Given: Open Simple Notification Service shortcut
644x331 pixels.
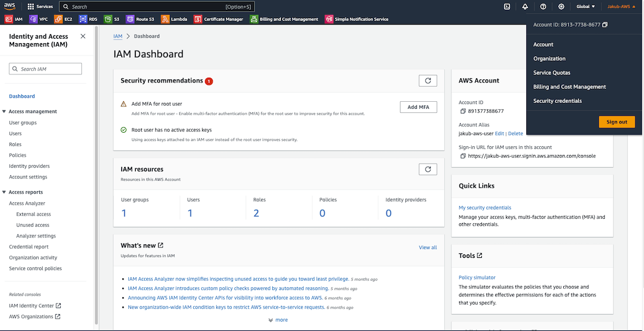Looking at the screenshot, I should pos(357,19).
